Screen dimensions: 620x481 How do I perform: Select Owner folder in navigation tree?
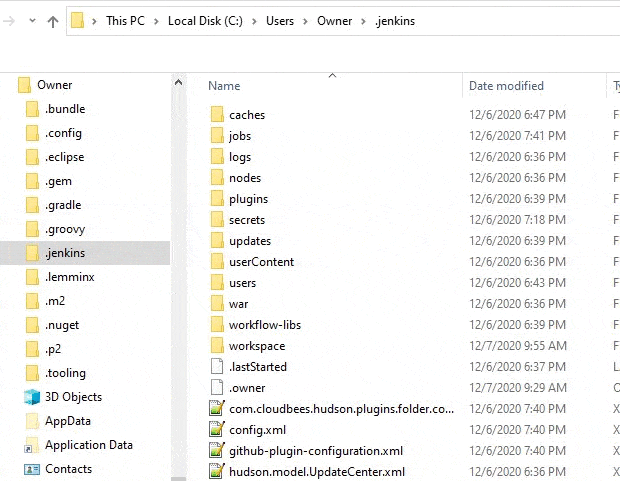(x=55, y=85)
